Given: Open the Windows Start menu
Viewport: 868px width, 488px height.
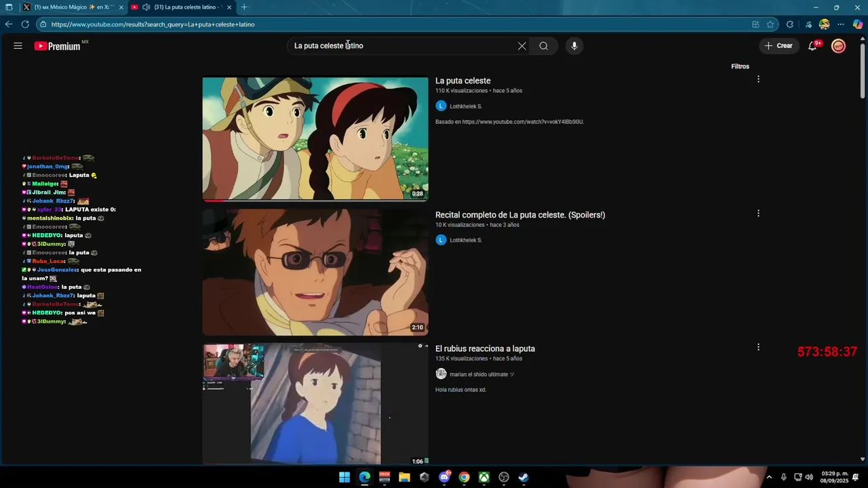Looking at the screenshot, I should click(x=344, y=477).
